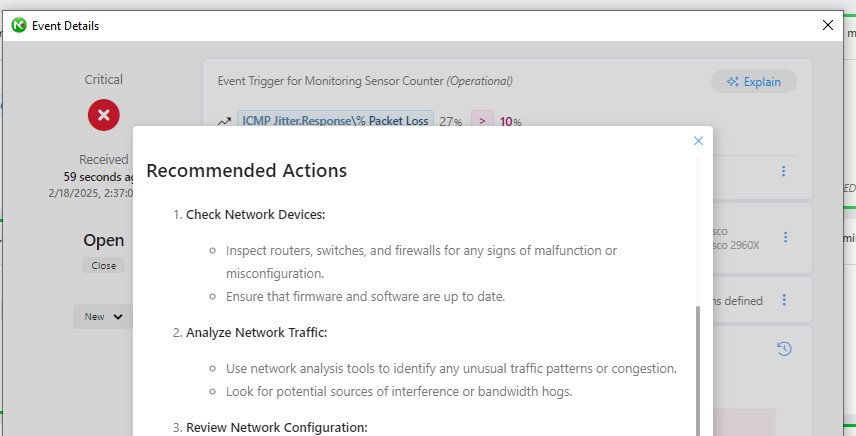Image resolution: width=856 pixels, height=436 pixels.
Task: Click the greater-than operator badge
Action: [482, 121]
